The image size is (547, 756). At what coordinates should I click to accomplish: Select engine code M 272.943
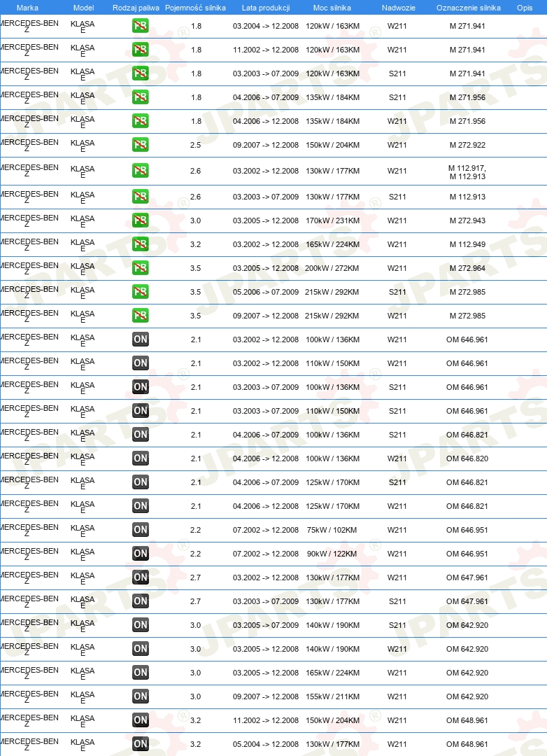tap(467, 220)
